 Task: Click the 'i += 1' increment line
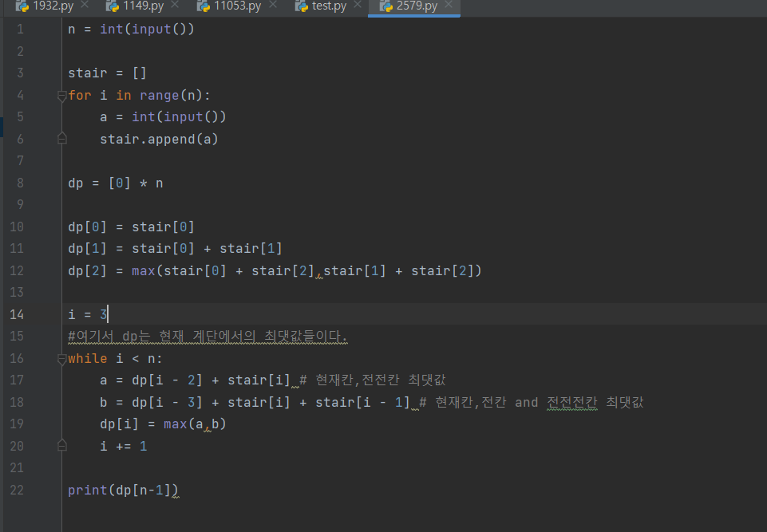coord(123,446)
